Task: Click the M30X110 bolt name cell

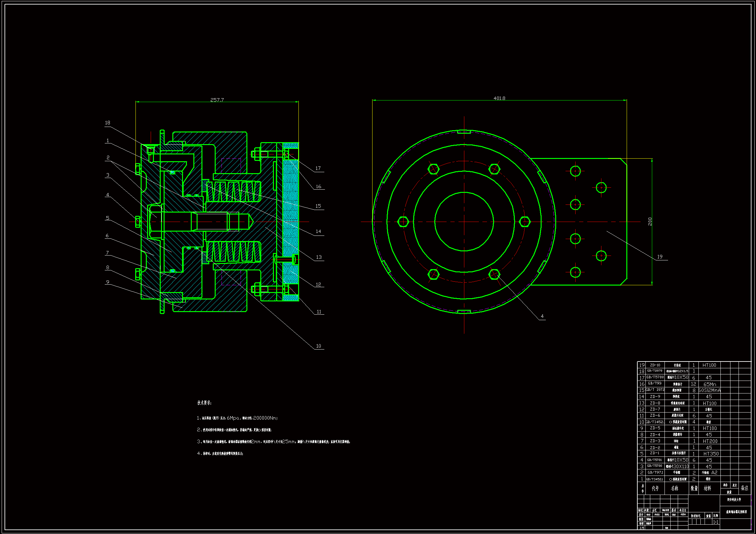Action: pyautogui.click(x=677, y=466)
